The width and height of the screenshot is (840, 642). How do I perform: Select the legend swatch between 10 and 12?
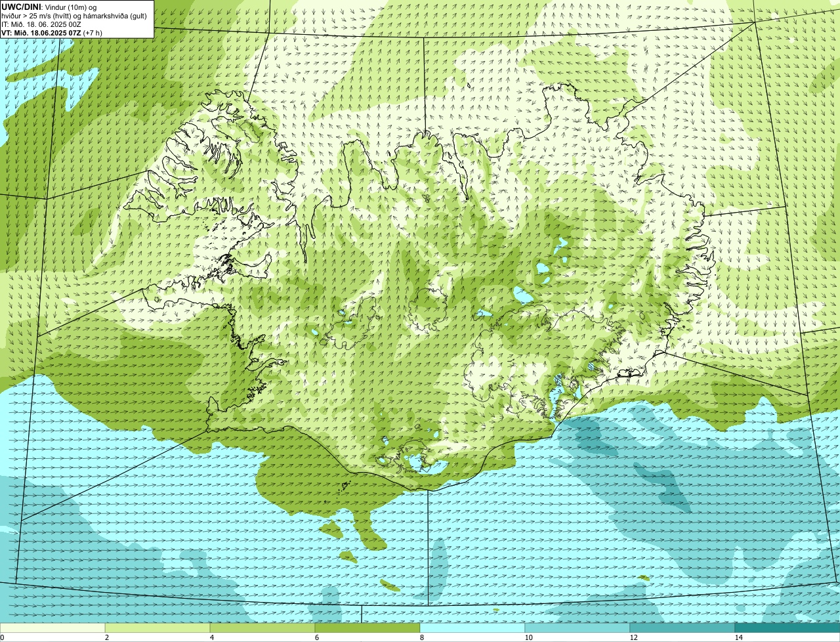[x=577, y=628]
